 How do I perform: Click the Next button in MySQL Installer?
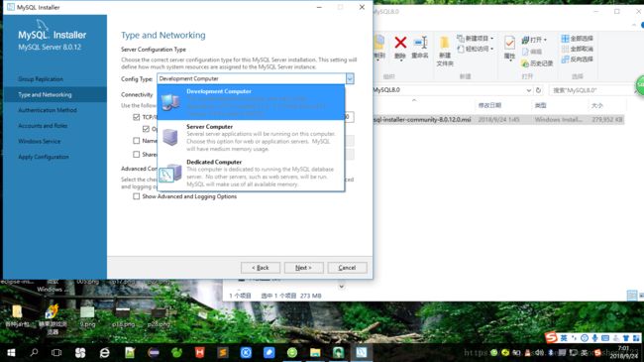[303, 268]
